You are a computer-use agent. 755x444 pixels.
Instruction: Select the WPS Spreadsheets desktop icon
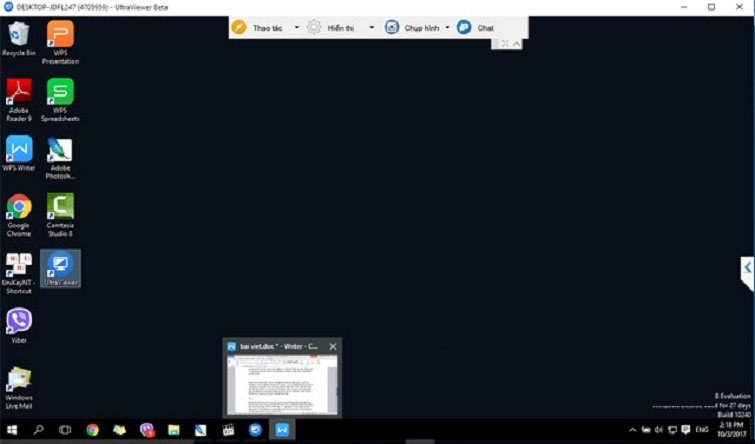pyautogui.click(x=60, y=98)
